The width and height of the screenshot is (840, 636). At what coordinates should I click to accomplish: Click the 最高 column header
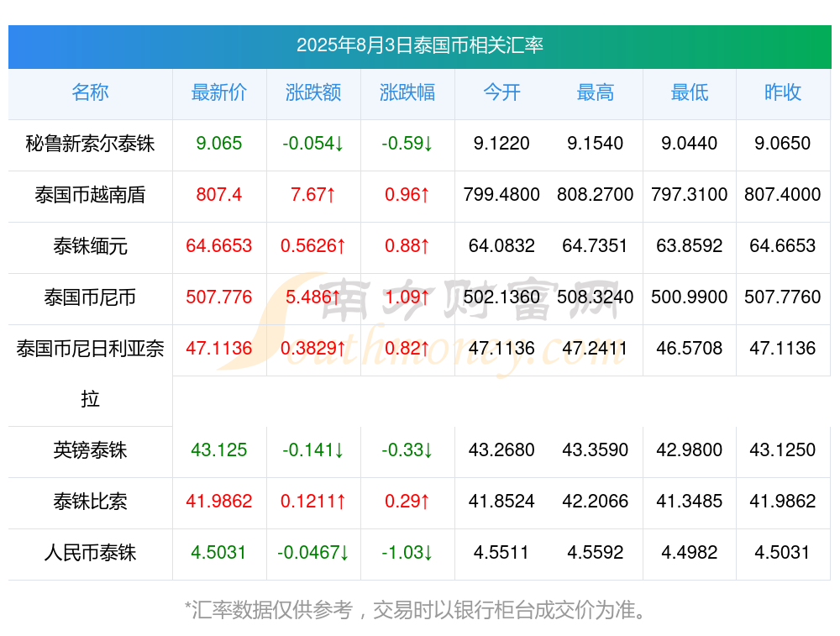coord(596,92)
